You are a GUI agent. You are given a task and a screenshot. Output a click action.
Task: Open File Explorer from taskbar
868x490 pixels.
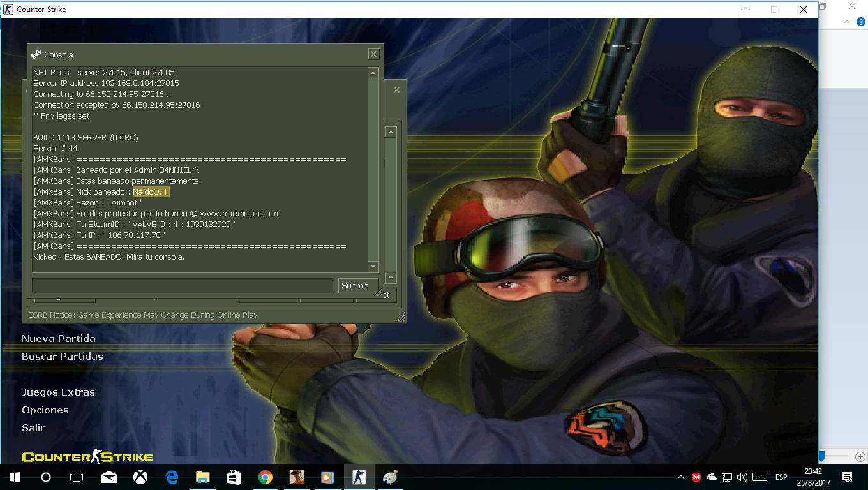tap(203, 477)
